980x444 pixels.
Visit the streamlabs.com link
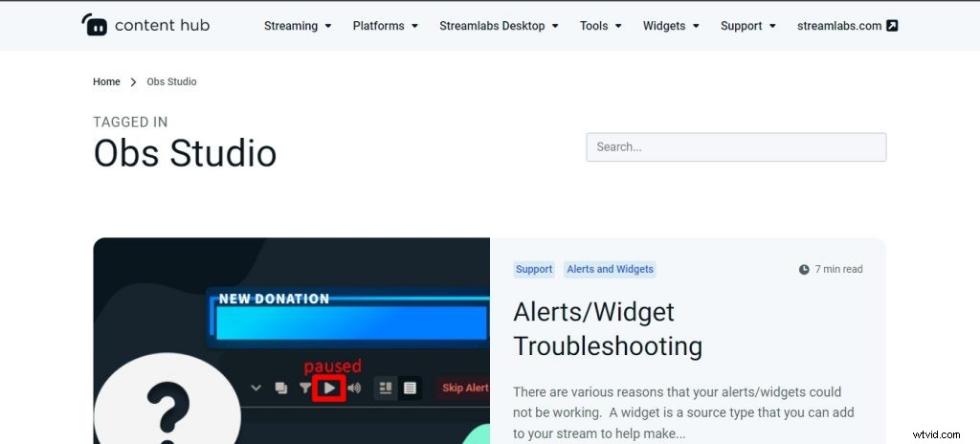pos(839,26)
